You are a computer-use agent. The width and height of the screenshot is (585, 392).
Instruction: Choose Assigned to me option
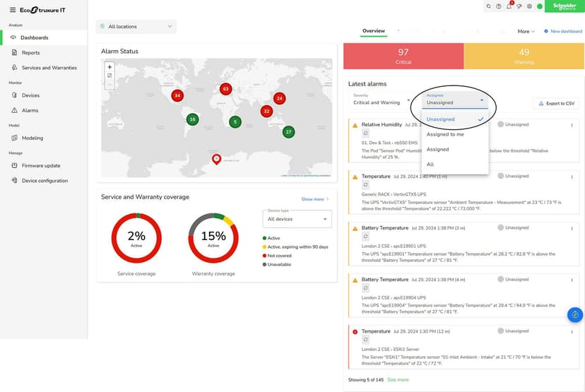tap(455, 134)
